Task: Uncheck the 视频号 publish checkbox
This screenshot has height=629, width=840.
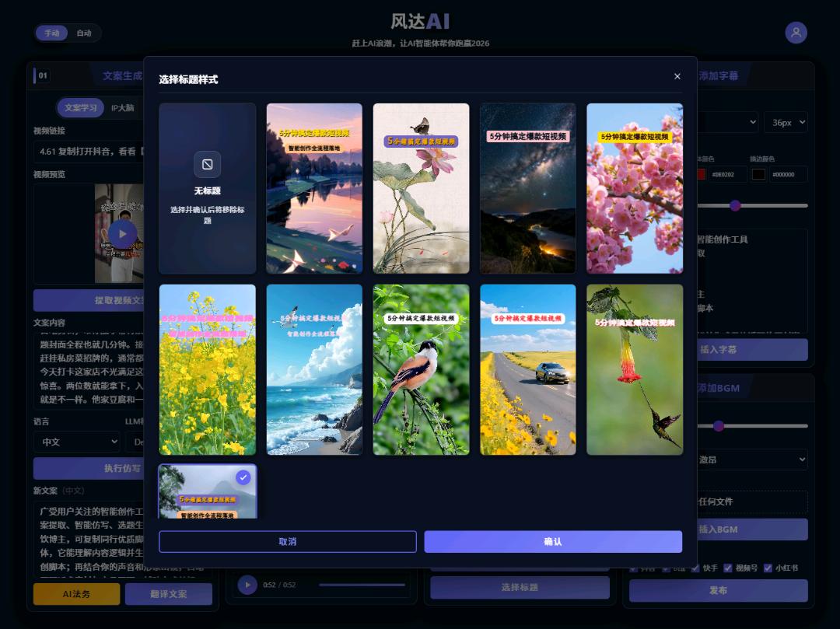Action: coord(728,568)
